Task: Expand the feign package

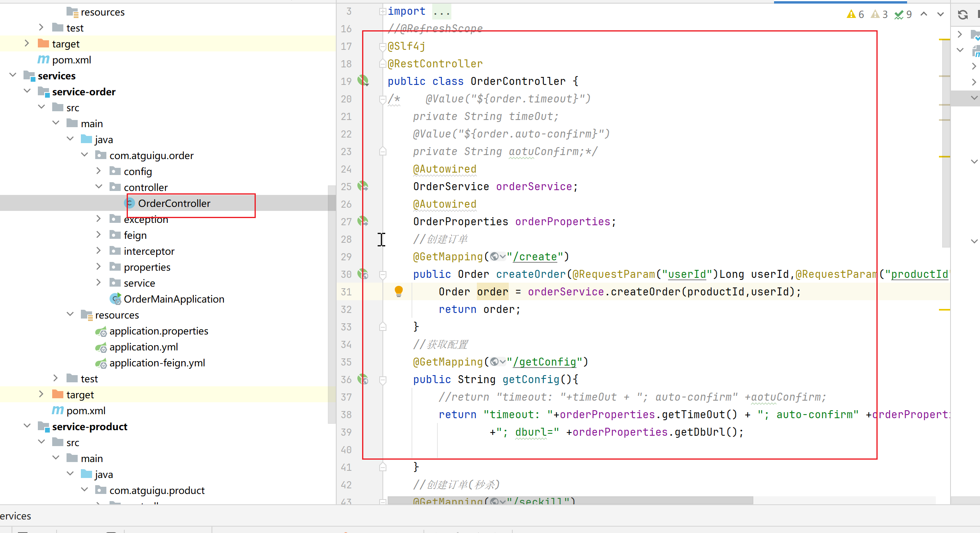Action: click(x=99, y=235)
